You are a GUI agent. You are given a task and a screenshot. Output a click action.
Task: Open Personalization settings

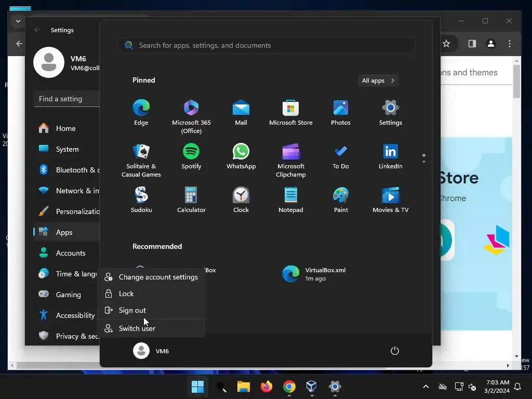[x=67, y=212]
